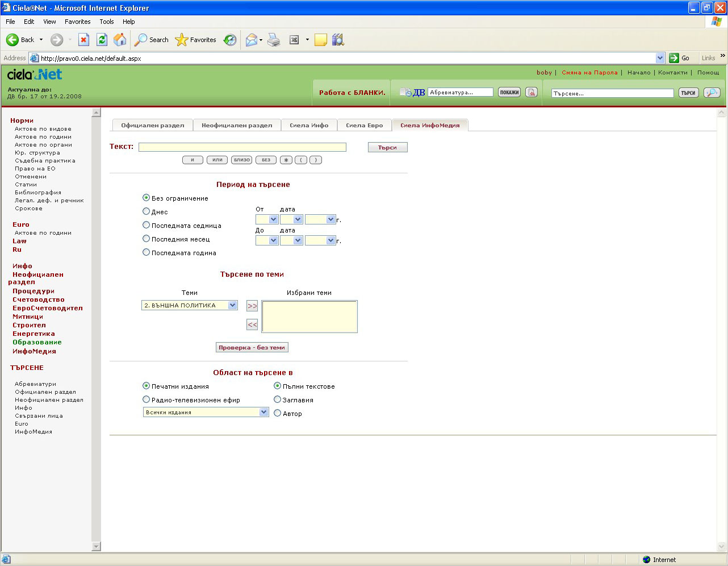The height and width of the screenshot is (566, 728).
Task: Select the Последния месец radio button
Action: [x=146, y=239]
